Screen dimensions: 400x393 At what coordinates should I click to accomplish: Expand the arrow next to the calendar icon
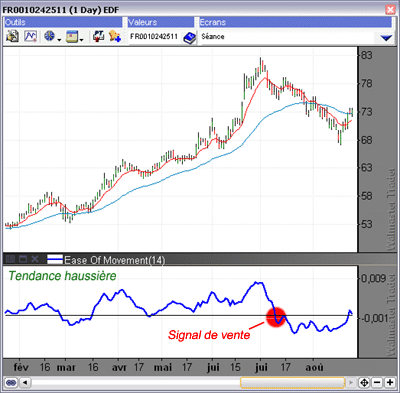[81, 40]
